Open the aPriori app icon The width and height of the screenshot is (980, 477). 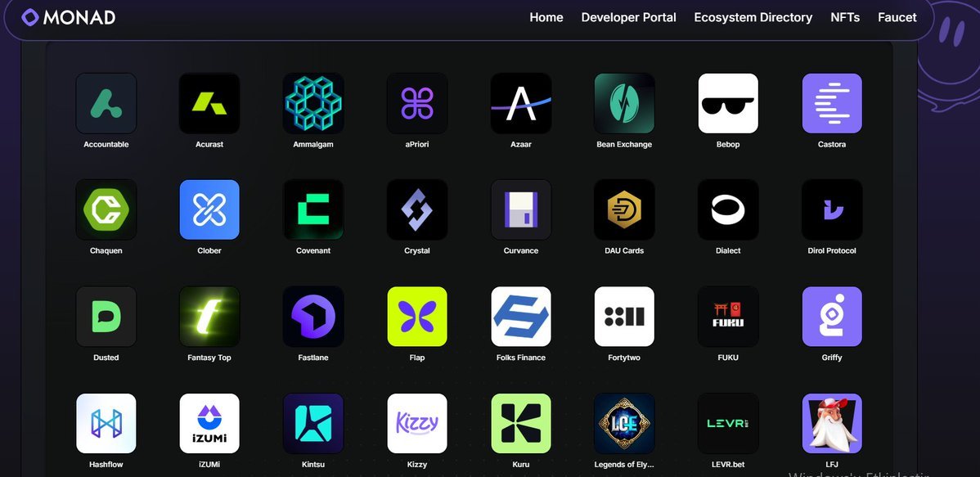point(417,103)
